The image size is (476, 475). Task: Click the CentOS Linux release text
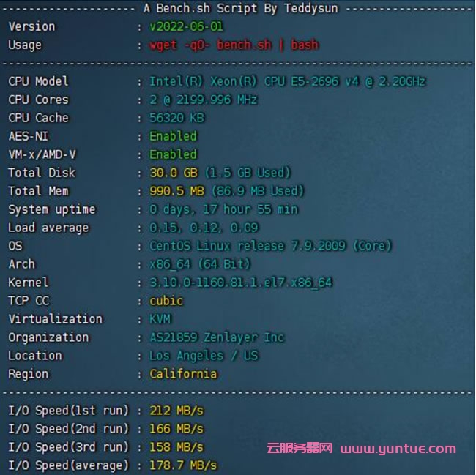[x=270, y=246]
